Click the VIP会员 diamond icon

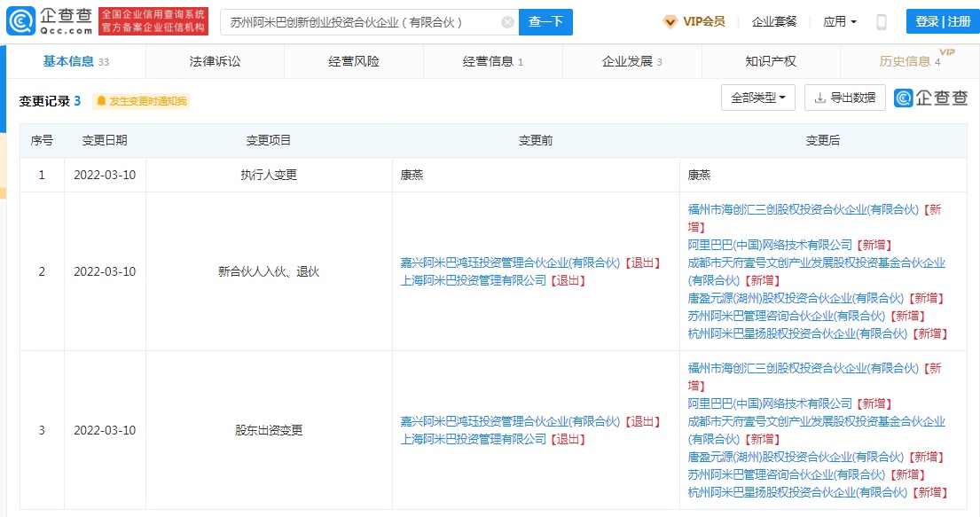[670, 21]
